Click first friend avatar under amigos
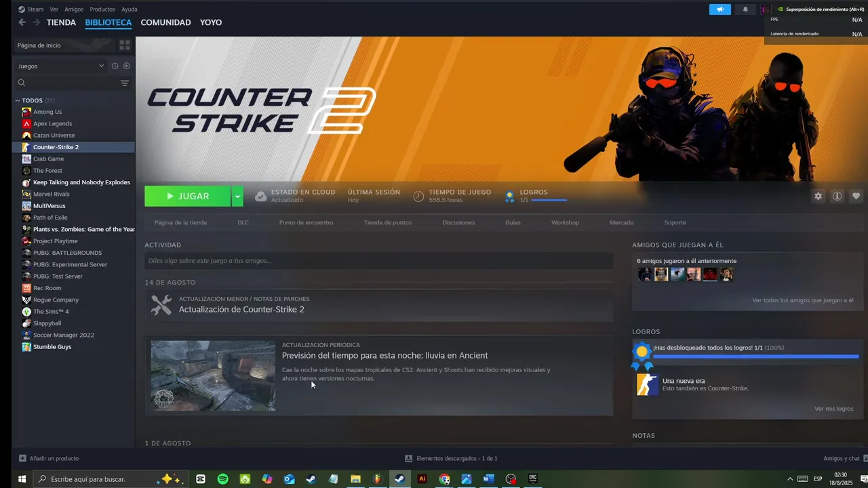This screenshot has height=488, width=868. click(645, 274)
